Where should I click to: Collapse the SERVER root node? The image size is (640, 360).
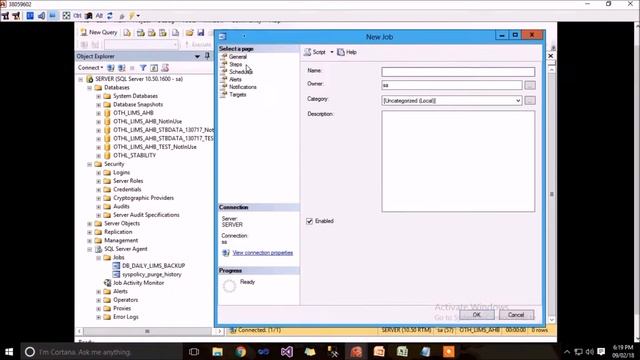pyautogui.click(x=81, y=79)
